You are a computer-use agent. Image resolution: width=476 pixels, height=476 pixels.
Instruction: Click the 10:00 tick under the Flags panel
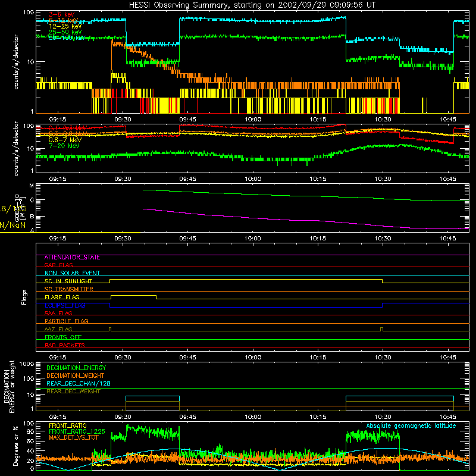252,358
